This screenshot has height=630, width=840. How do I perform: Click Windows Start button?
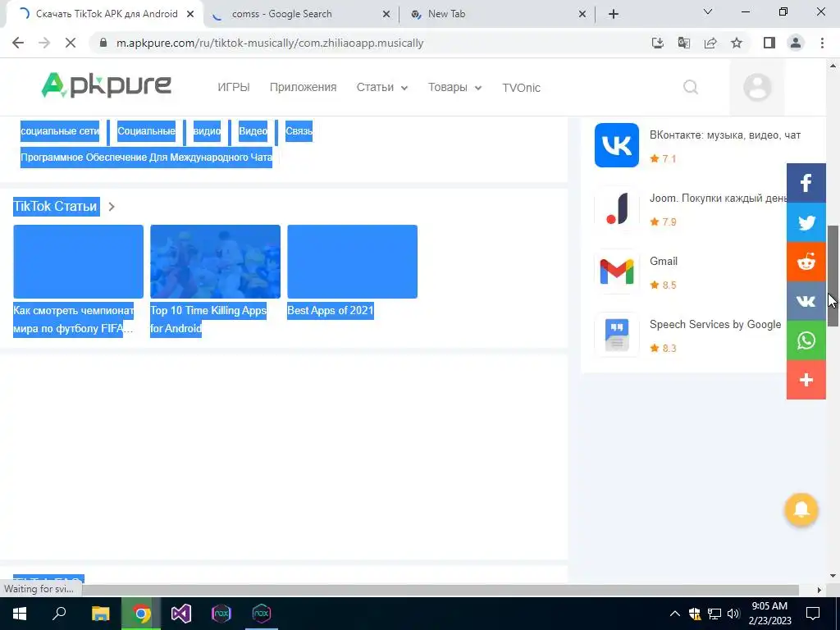(20, 614)
